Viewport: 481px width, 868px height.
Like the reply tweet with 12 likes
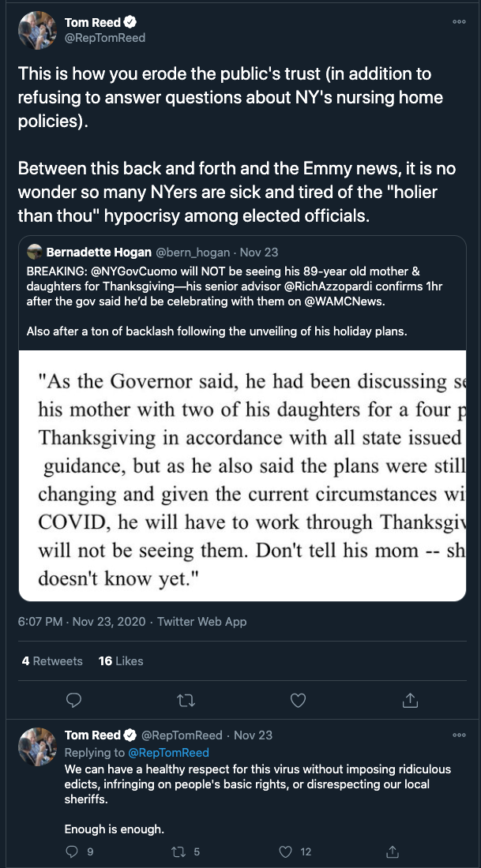point(287,851)
